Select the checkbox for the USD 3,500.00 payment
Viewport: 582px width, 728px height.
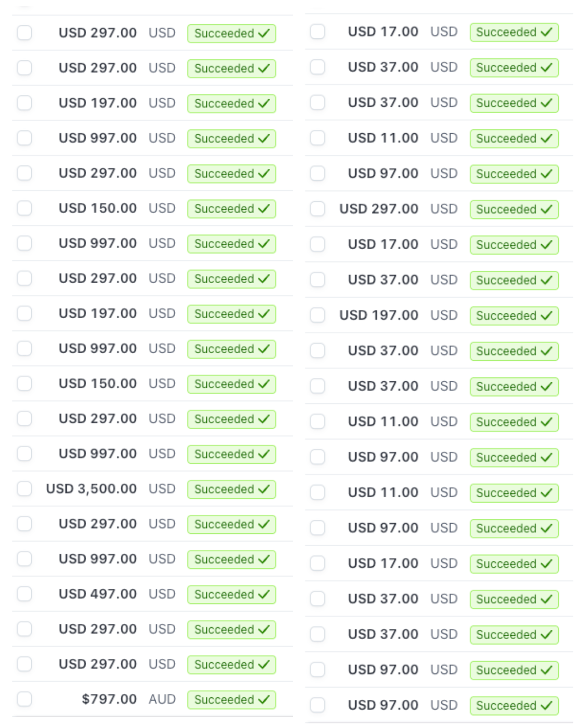(x=24, y=489)
